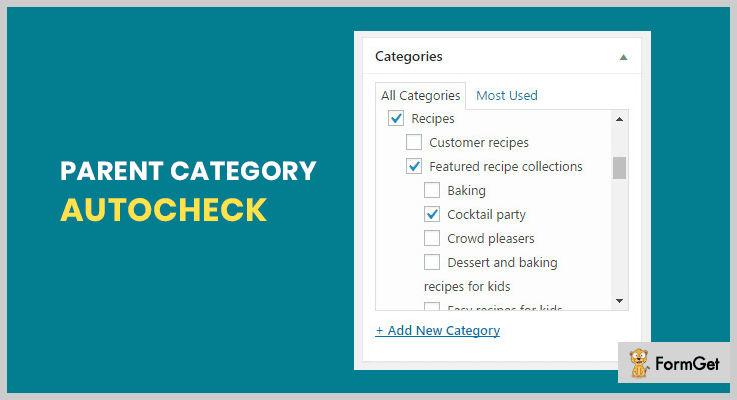Click the category list scrollbar thumb
This screenshot has height=400, width=737.
click(x=619, y=168)
